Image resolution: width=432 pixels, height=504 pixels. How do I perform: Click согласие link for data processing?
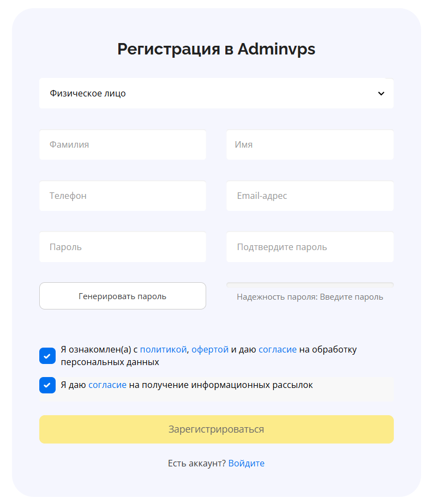278,349
